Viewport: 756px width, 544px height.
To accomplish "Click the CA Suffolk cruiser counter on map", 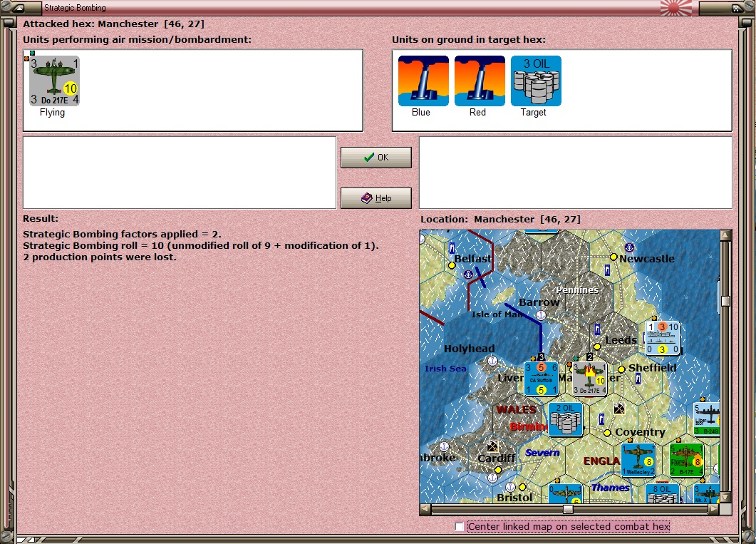I will [541, 379].
